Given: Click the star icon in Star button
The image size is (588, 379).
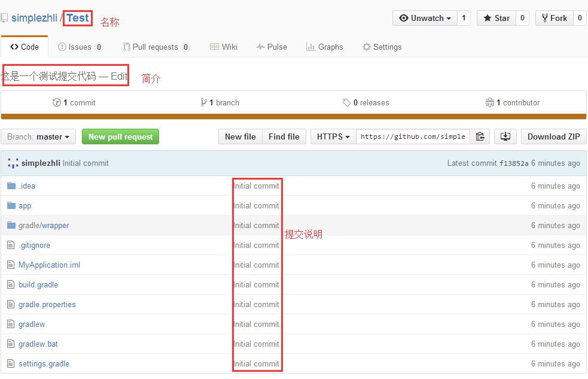Looking at the screenshot, I should [487, 18].
